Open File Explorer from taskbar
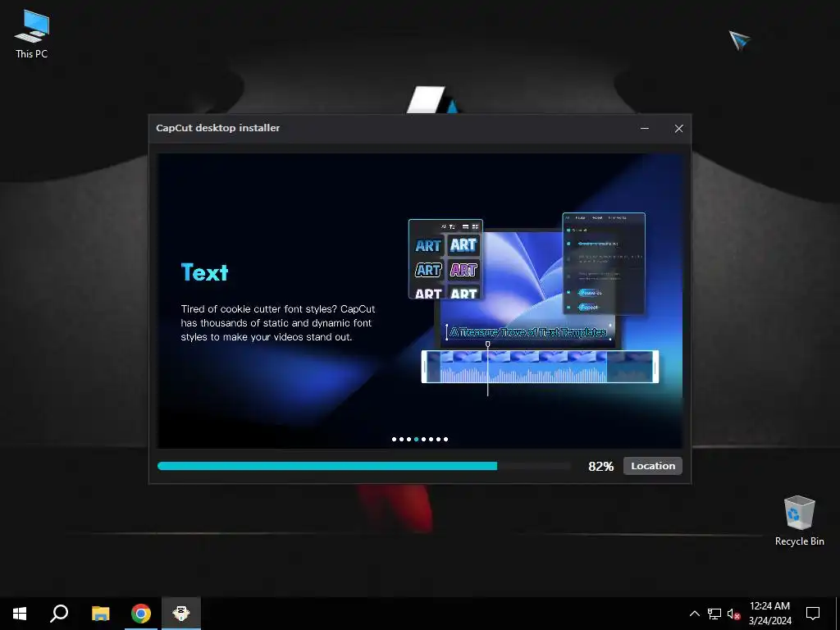This screenshot has height=630, width=840. coord(100,614)
